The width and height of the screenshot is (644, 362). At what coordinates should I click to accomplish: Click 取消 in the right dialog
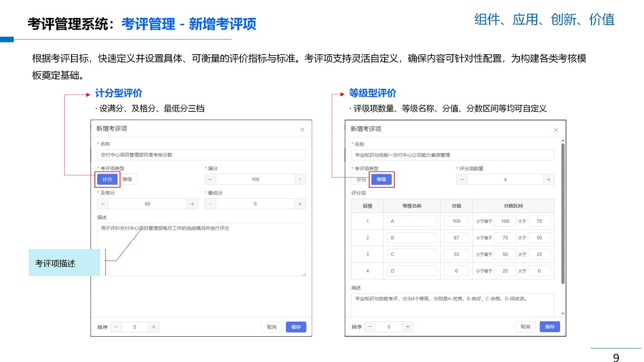(x=525, y=327)
